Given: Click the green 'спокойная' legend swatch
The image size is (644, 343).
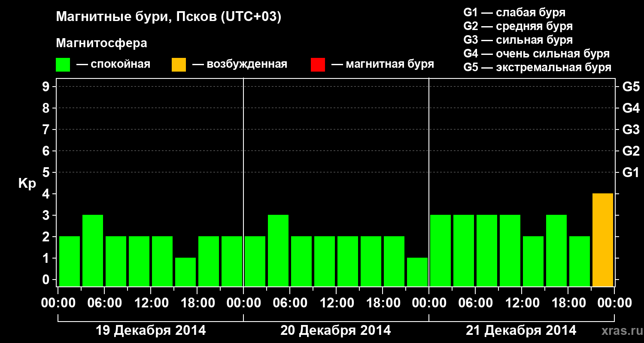Looking at the screenshot, I should 63,65.
